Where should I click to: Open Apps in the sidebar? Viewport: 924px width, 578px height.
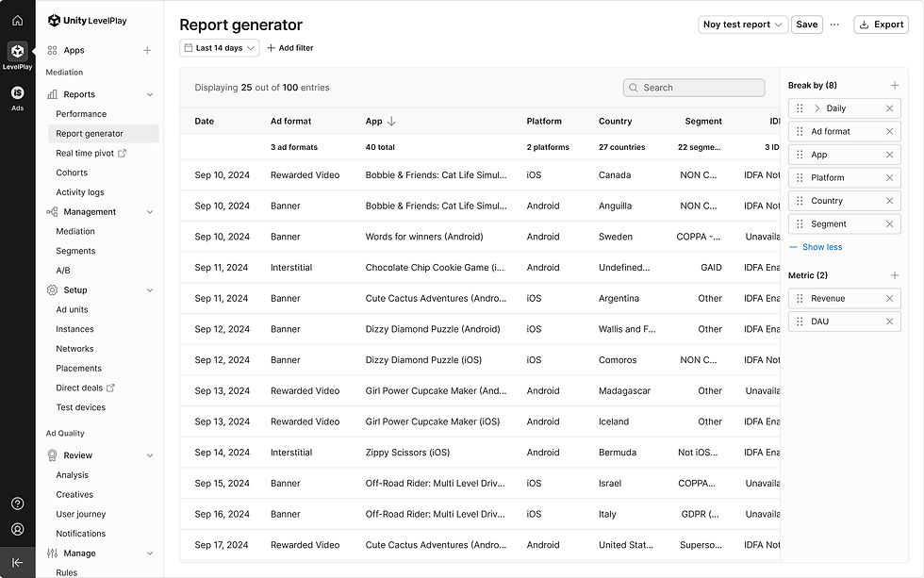pyautogui.click(x=74, y=51)
